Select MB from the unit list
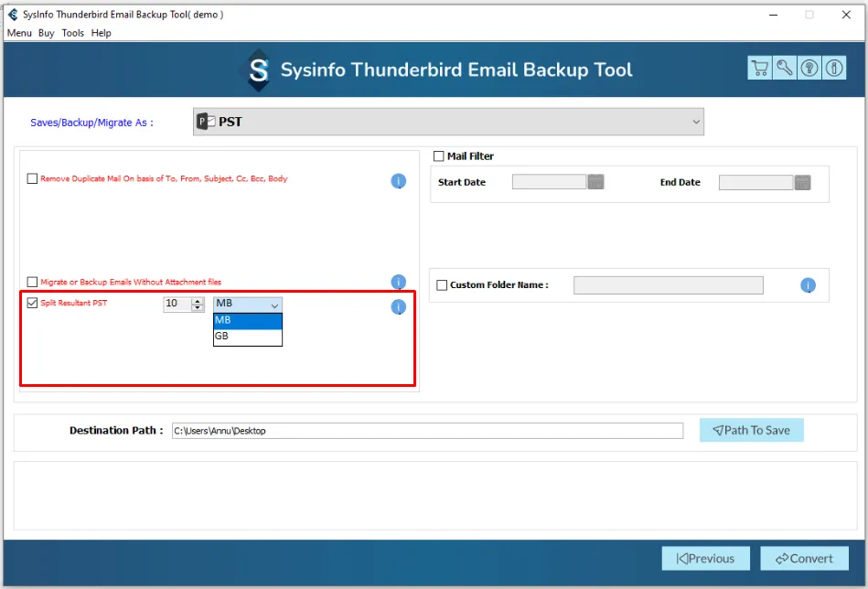The height and width of the screenshot is (589, 868). [x=248, y=320]
